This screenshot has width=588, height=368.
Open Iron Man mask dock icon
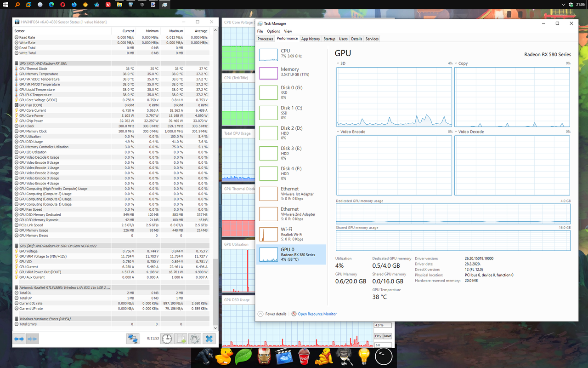point(264,356)
